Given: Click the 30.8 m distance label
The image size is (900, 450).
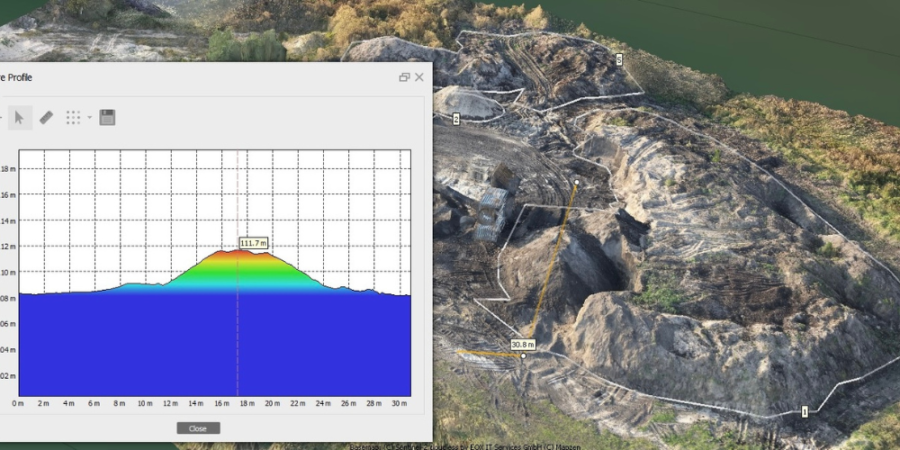Looking at the screenshot, I should pos(524,344).
